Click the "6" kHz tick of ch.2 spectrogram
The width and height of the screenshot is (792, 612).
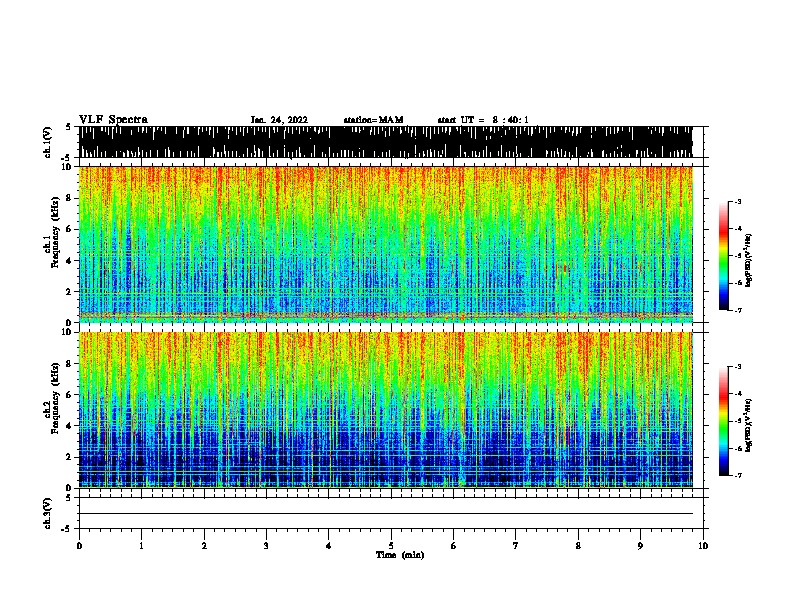70,395
